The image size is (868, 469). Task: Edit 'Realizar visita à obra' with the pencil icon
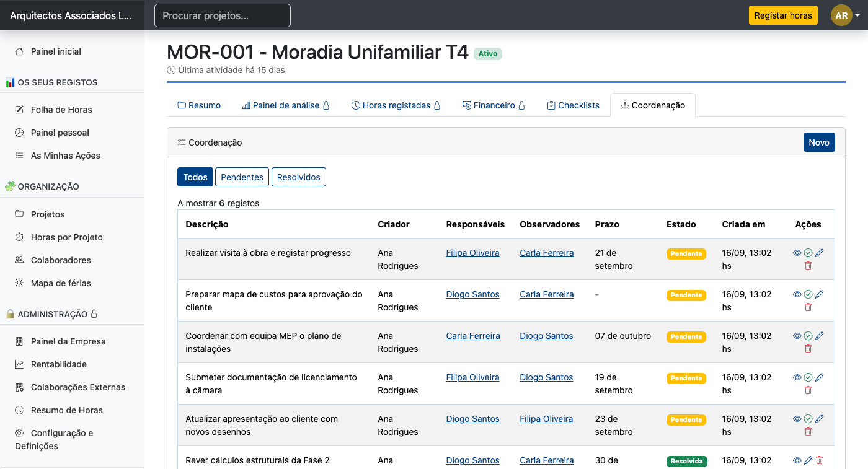click(819, 253)
